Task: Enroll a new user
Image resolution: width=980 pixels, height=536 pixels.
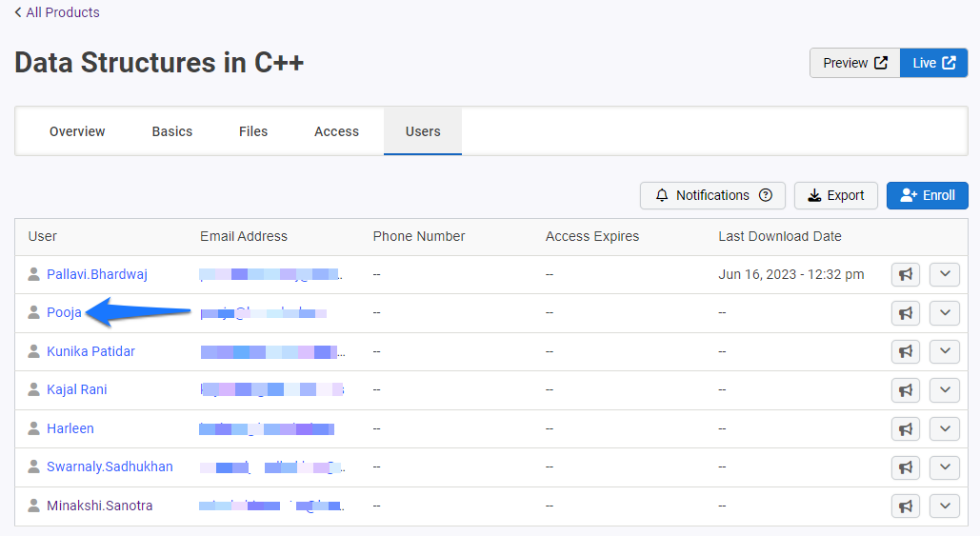Action: tap(927, 195)
